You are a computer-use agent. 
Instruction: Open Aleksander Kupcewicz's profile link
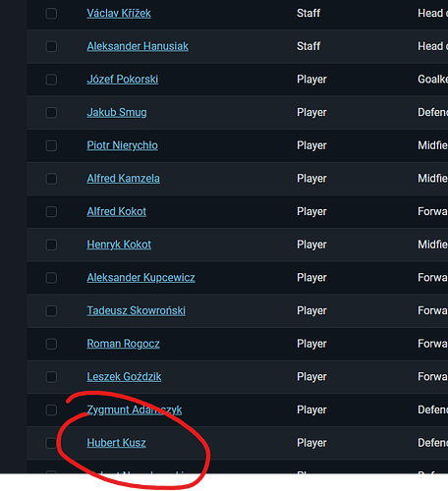pos(140,278)
